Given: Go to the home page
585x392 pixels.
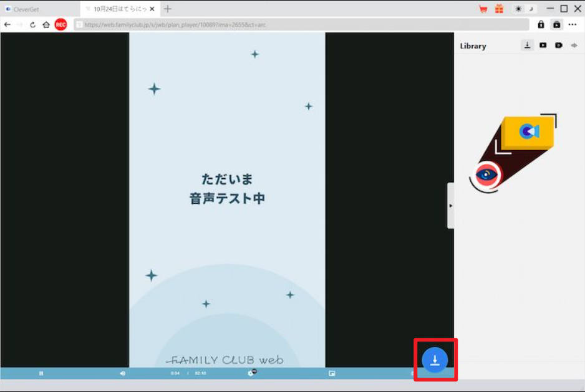Looking at the screenshot, I should (x=46, y=24).
